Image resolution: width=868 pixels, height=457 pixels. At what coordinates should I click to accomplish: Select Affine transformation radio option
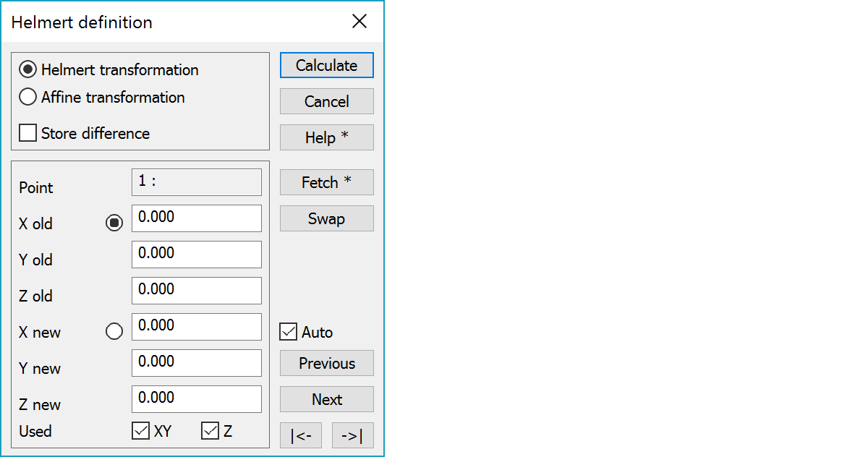[28, 98]
